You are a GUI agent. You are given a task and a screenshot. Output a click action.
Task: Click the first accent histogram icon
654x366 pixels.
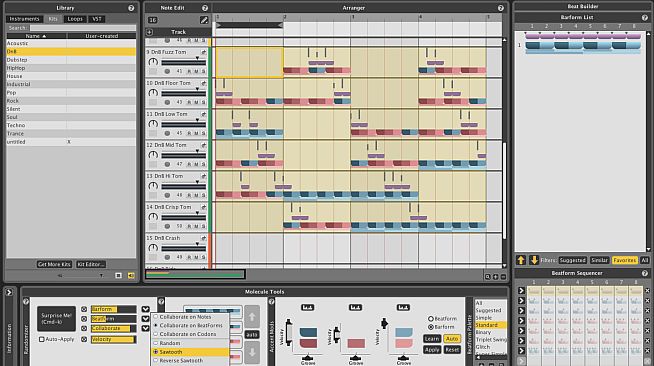tap(307, 308)
